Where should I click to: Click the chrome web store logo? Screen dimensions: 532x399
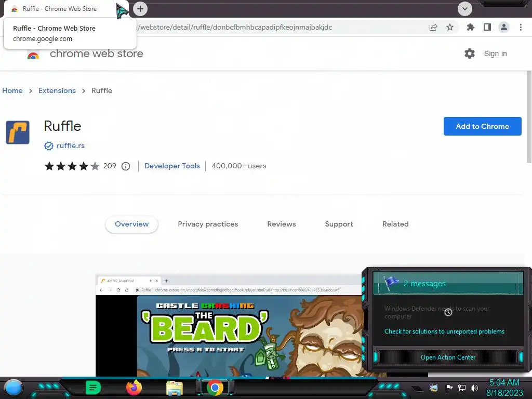pos(33,54)
